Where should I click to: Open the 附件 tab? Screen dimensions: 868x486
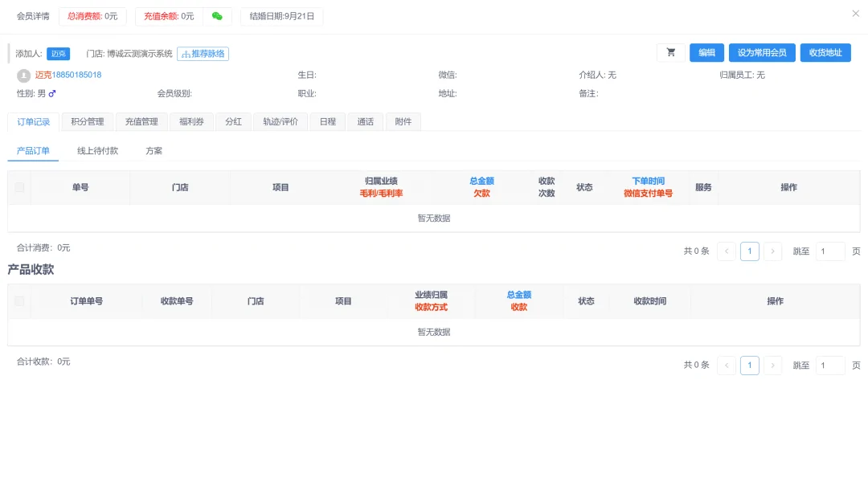tap(403, 122)
